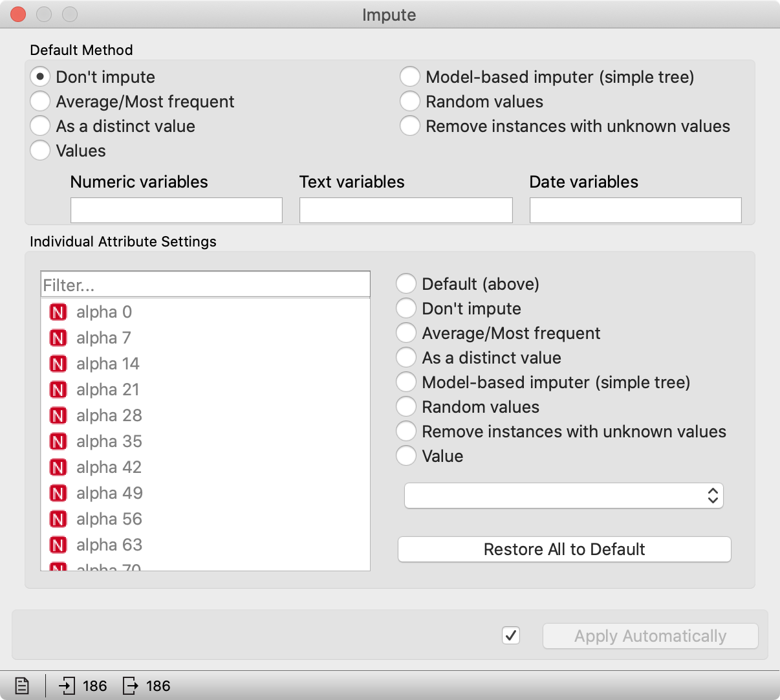The width and height of the screenshot is (780, 700).
Task: Select Average/Most frequent as default method
Action: (x=40, y=101)
